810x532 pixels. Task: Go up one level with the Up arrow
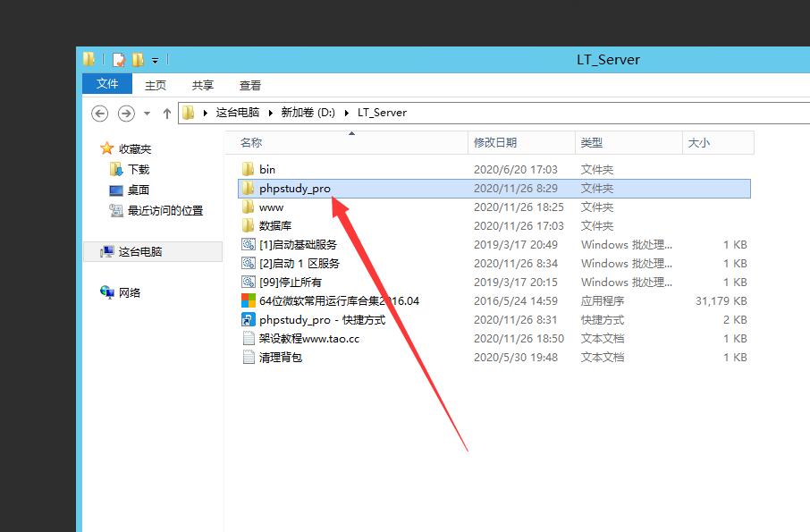tap(166, 113)
